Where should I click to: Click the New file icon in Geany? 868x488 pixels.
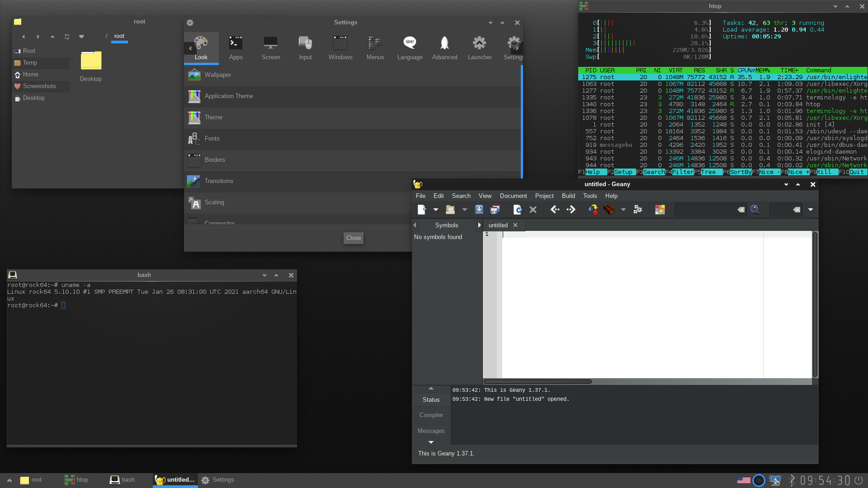tap(421, 210)
